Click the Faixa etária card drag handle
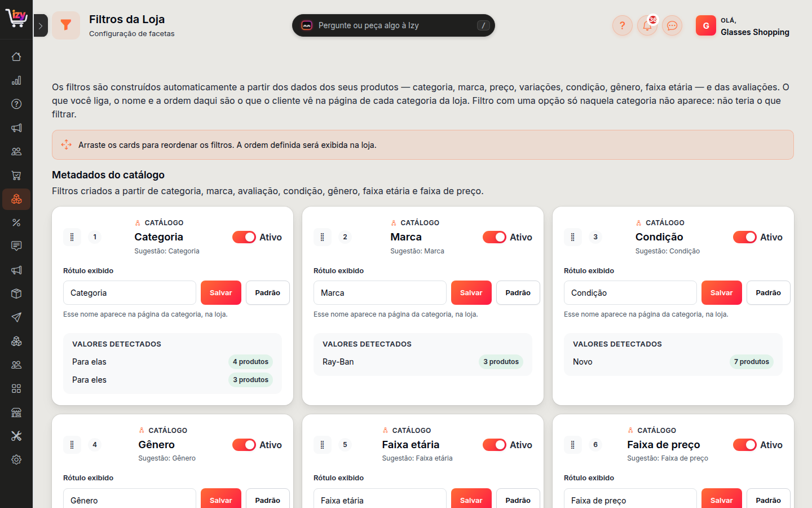The height and width of the screenshot is (508, 812). click(x=323, y=445)
